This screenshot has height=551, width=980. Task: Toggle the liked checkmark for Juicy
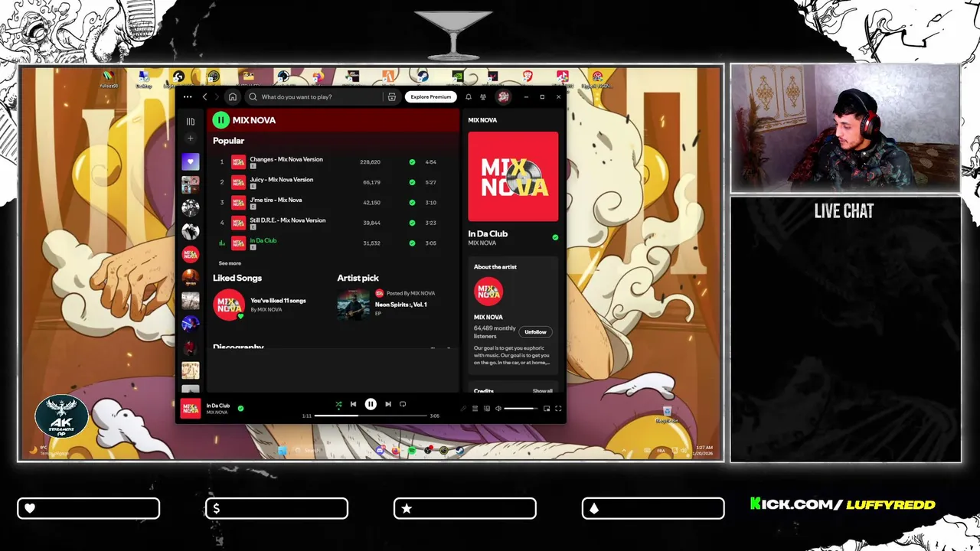coord(412,182)
